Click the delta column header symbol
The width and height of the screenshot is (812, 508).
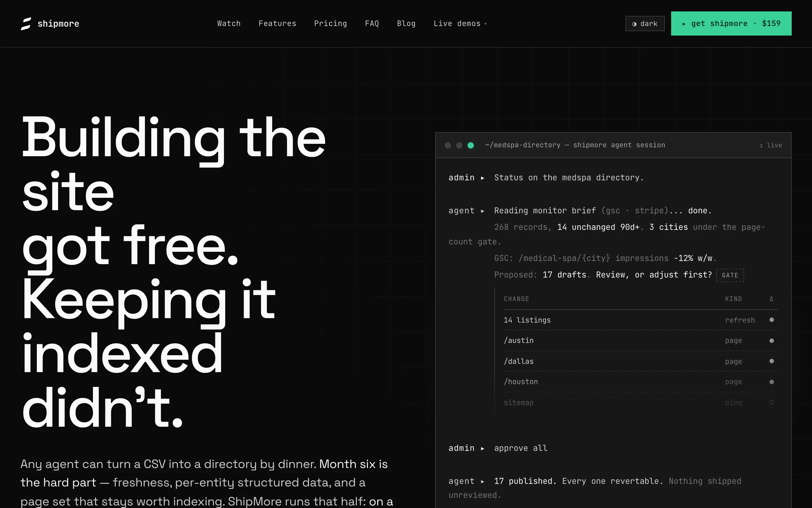tap(771, 299)
